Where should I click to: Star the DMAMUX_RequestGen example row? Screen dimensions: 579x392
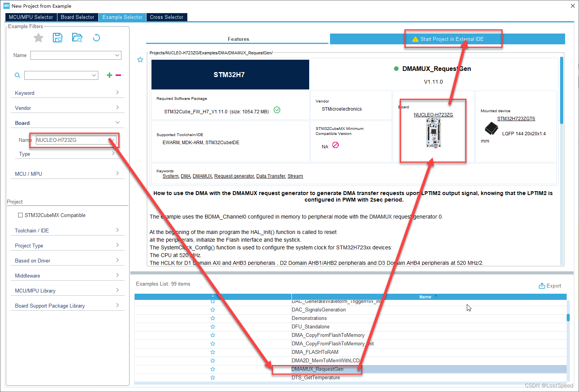pyautogui.click(x=213, y=369)
